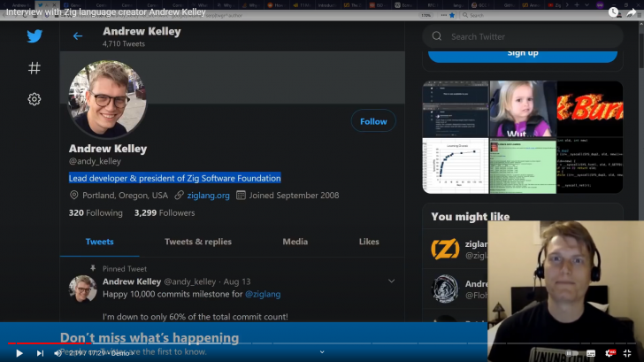Open Twitter settings gear in sidebar

point(34,99)
